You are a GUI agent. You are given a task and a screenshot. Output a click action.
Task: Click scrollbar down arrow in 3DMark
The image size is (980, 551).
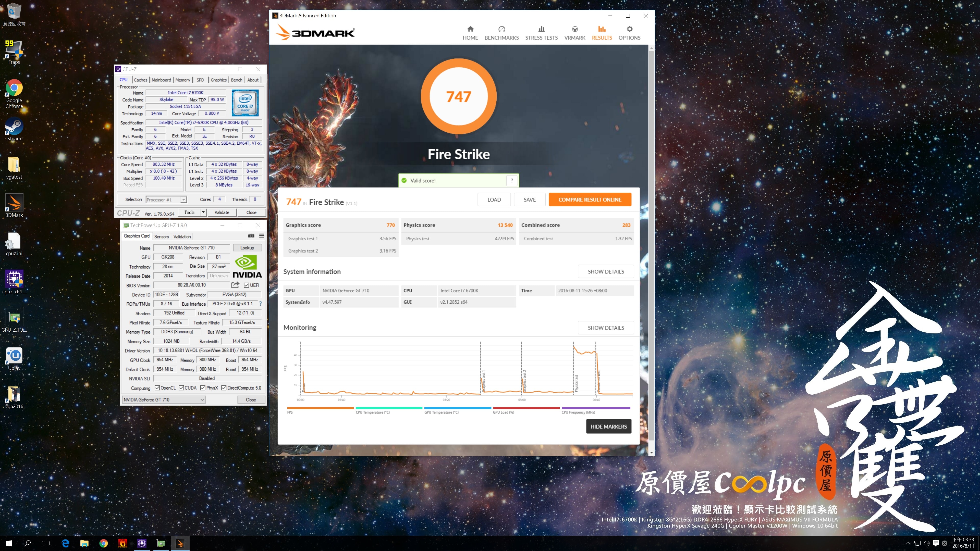[x=651, y=453]
